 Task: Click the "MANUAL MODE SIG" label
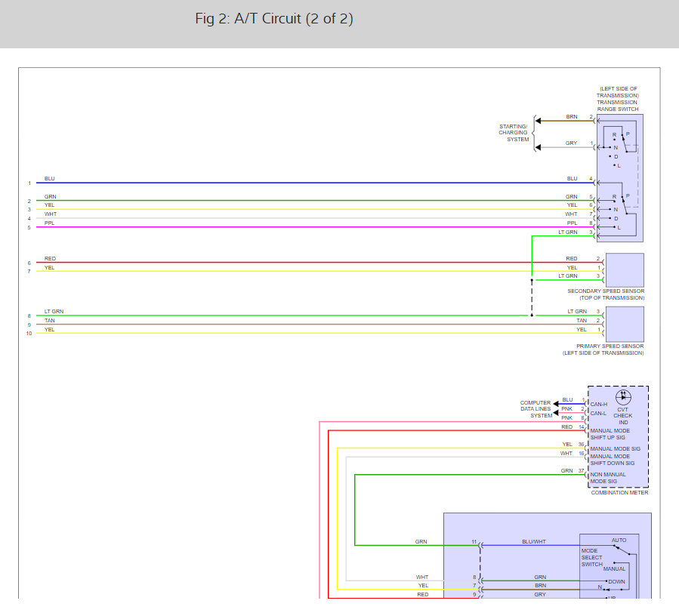(x=616, y=448)
